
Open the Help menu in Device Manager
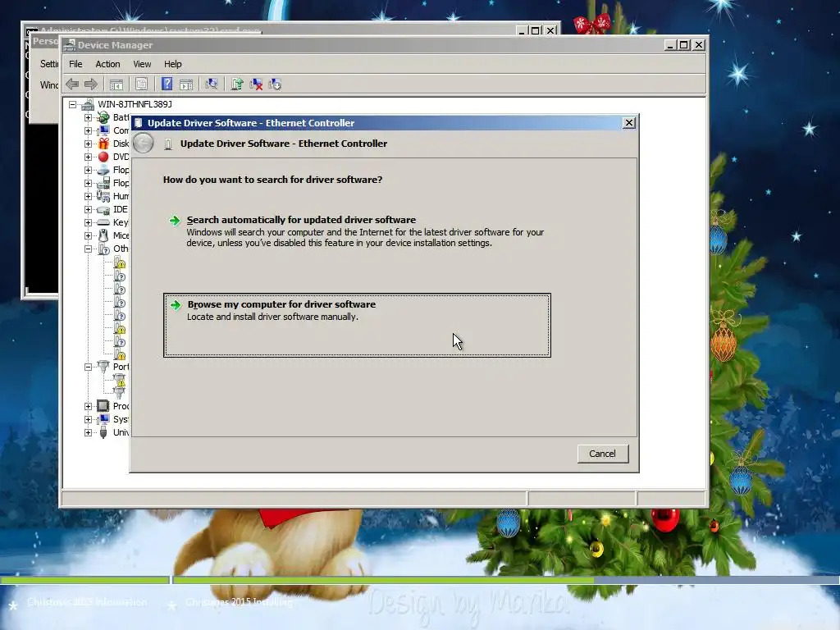point(172,64)
